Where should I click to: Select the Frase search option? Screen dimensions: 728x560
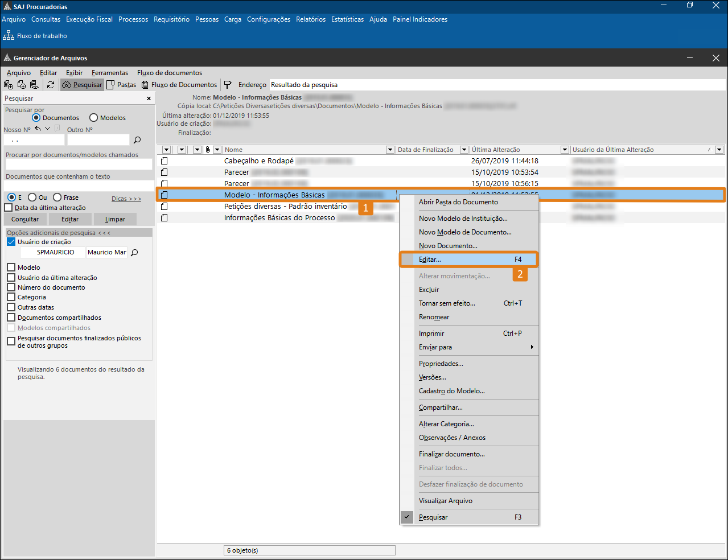pyautogui.click(x=57, y=197)
